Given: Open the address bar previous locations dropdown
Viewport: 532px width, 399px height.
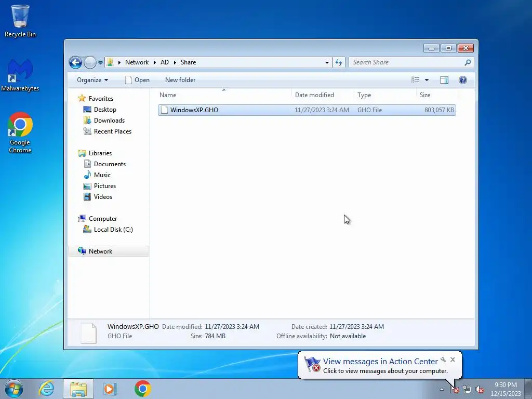Looking at the screenshot, I should (x=327, y=62).
